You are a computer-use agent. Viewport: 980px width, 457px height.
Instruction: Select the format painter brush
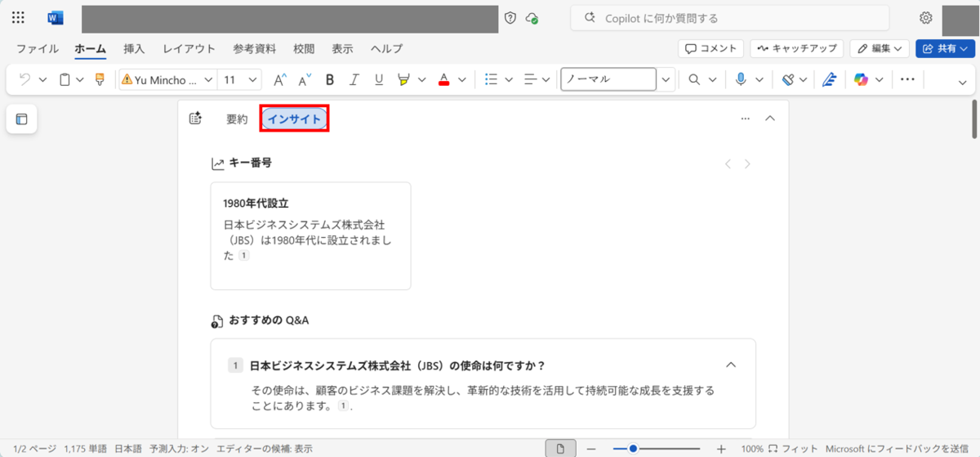click(x=100, y=79)
